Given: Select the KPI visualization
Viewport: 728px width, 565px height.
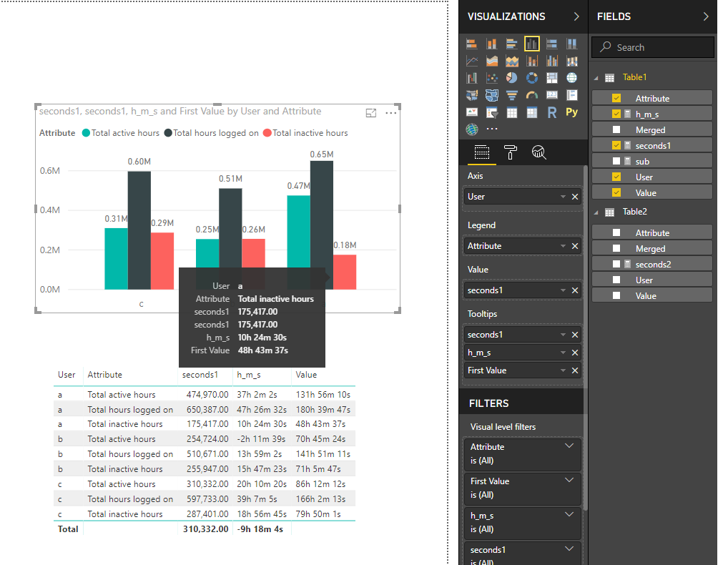Looking at the screenshot, I should tap(472, 112).
